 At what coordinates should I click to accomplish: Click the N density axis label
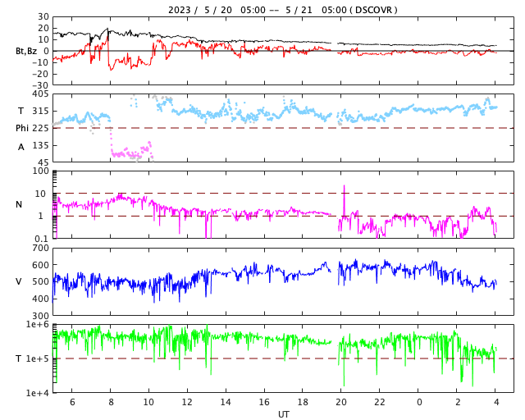[19, 204]
